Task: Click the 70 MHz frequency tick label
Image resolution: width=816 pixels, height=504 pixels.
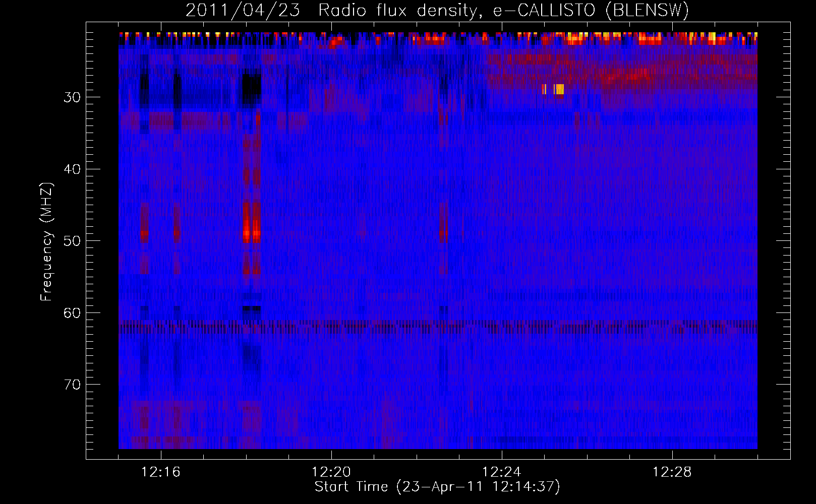Action: [72, 385]
